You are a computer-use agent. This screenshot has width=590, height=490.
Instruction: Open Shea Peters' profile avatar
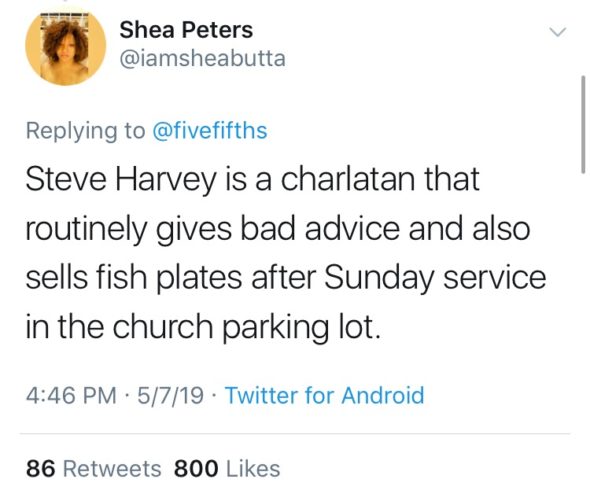[65, 46]
